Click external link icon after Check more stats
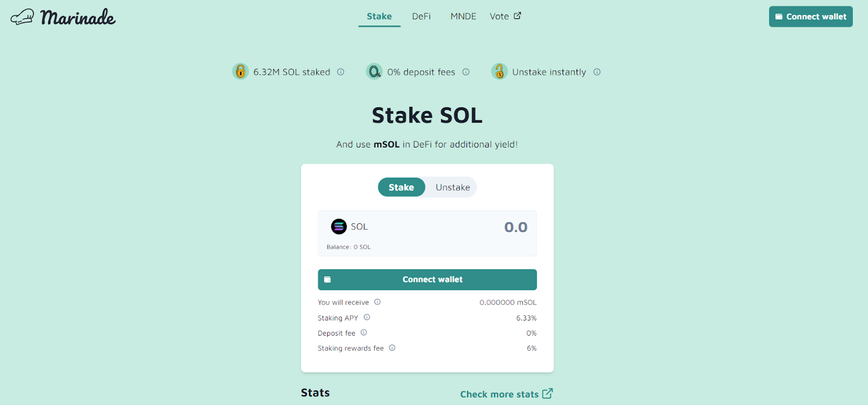This screenshot has height=405, width=868. tap(547, 394)
